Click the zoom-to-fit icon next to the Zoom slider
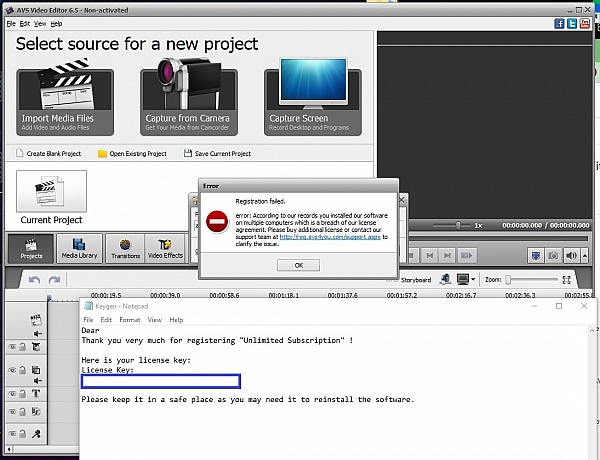The image size is (600, 460). click(567, 280)
